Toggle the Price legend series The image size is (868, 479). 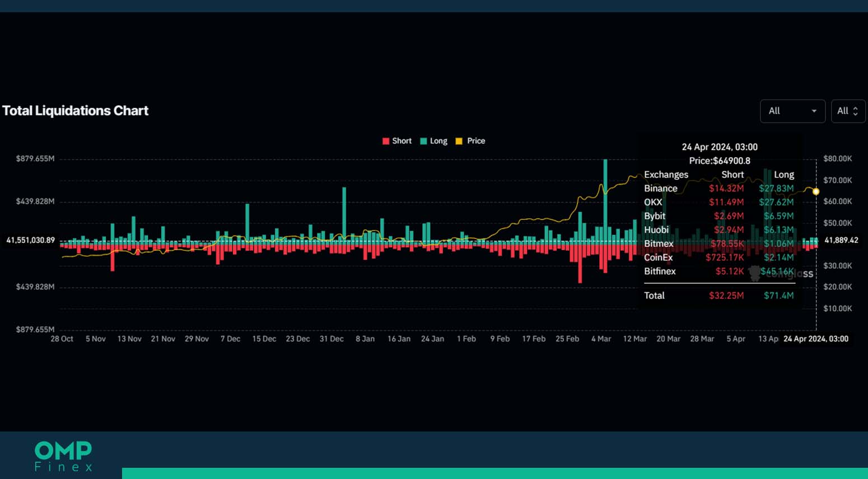tap(470, 141)
